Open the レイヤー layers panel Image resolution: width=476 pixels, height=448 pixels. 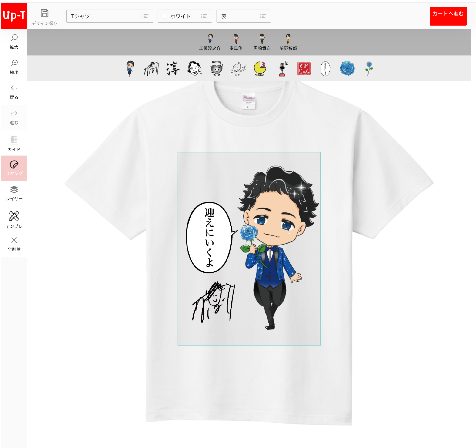tap(14, 190)
